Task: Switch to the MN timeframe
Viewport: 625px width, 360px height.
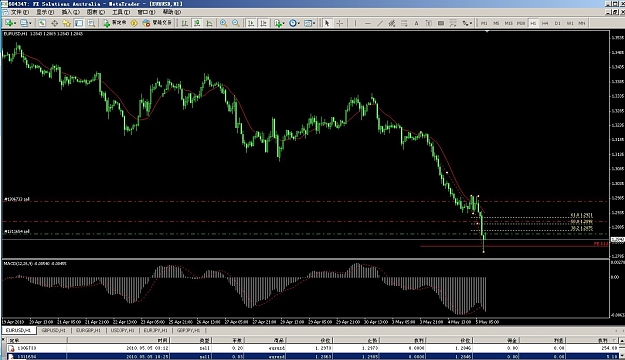Action: pos(582,23)
